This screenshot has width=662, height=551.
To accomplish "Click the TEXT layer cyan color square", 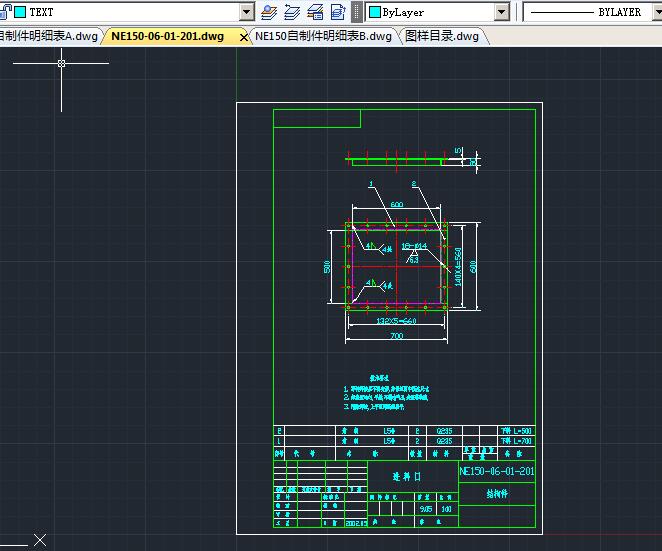I will (20, 12).
